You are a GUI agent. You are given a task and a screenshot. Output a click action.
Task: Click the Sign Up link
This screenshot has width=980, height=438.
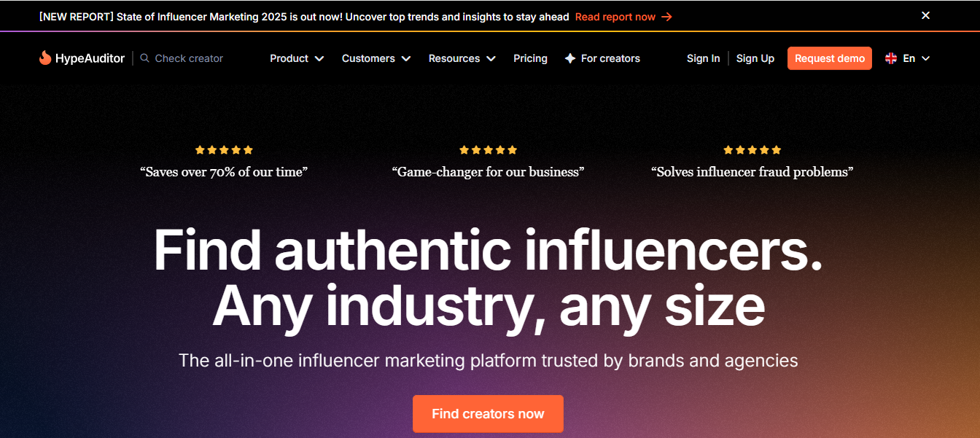click(x=755, y=58)
